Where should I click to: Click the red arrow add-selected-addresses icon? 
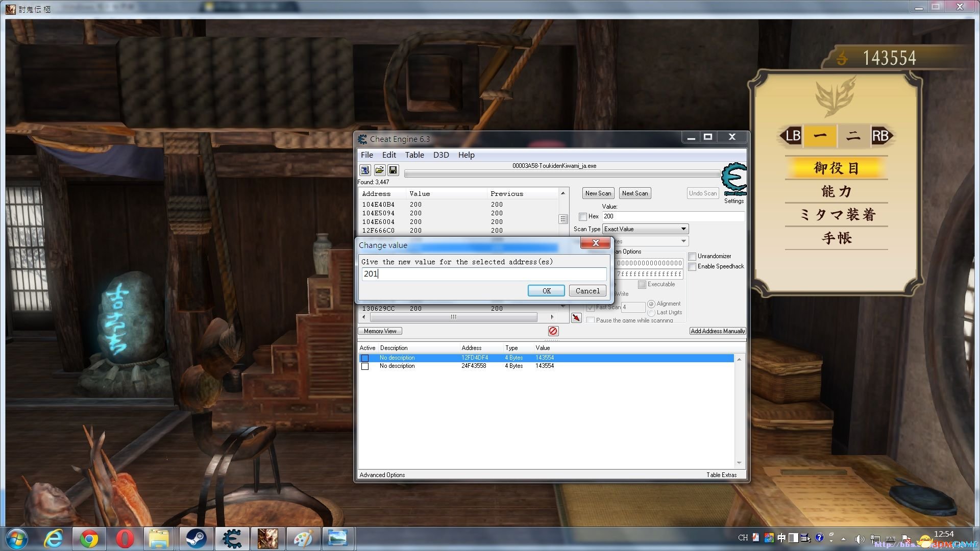[576, 318]
